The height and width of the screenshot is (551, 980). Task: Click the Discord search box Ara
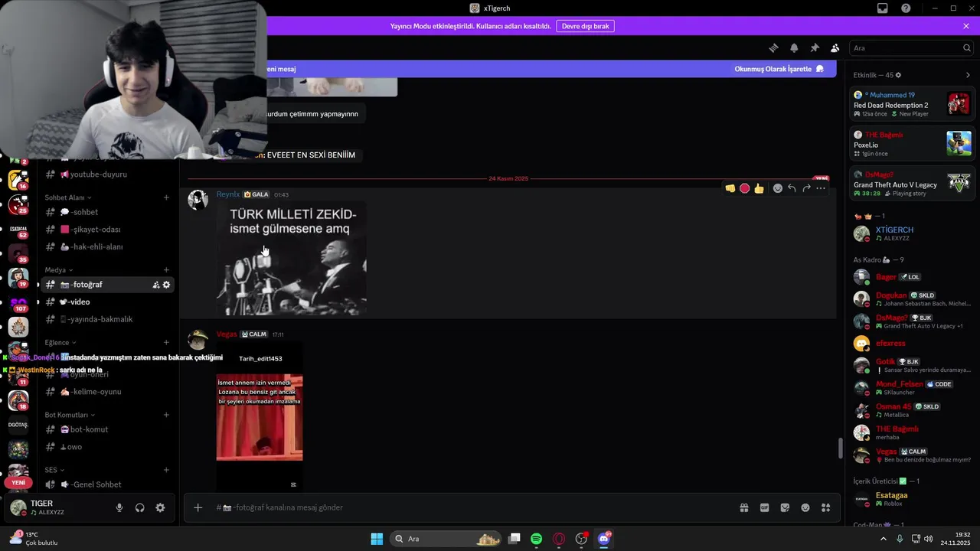(x=912, y=47)
